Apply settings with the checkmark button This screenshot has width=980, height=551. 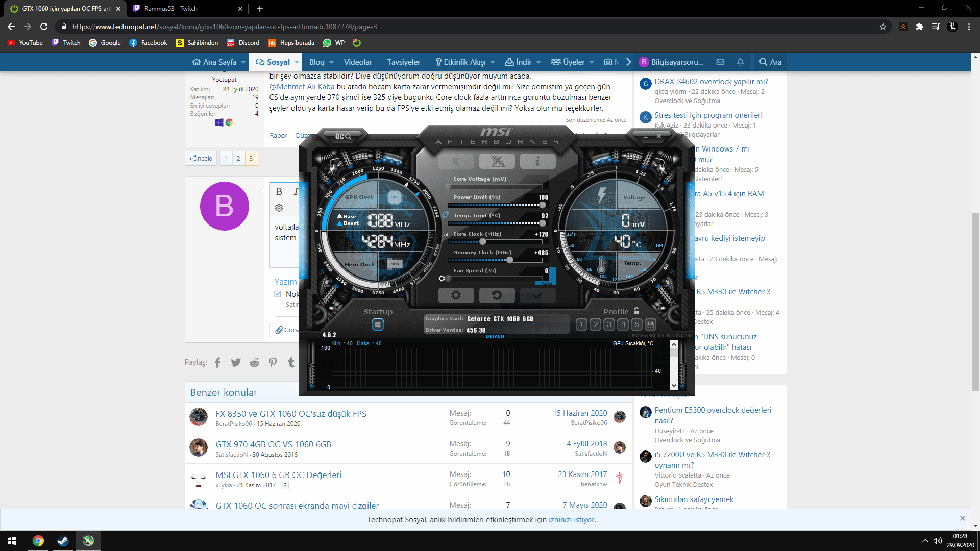tap(537, 295)
